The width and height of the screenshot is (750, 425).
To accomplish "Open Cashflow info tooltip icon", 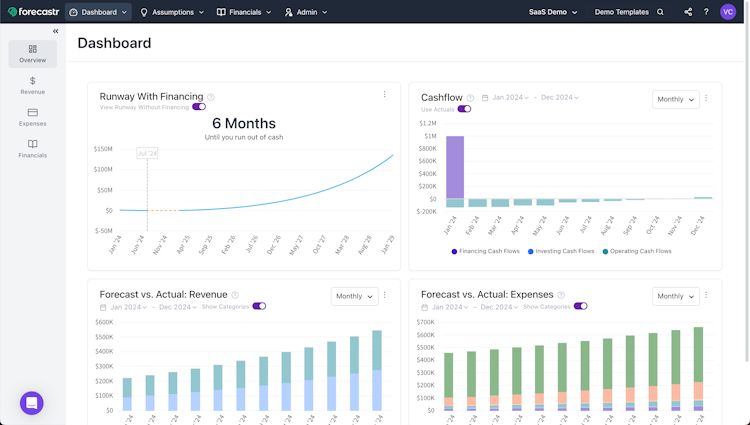I will (470, 98).
